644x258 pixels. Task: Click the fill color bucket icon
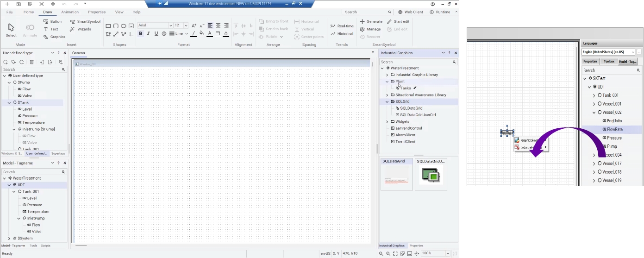pos(201,33)
